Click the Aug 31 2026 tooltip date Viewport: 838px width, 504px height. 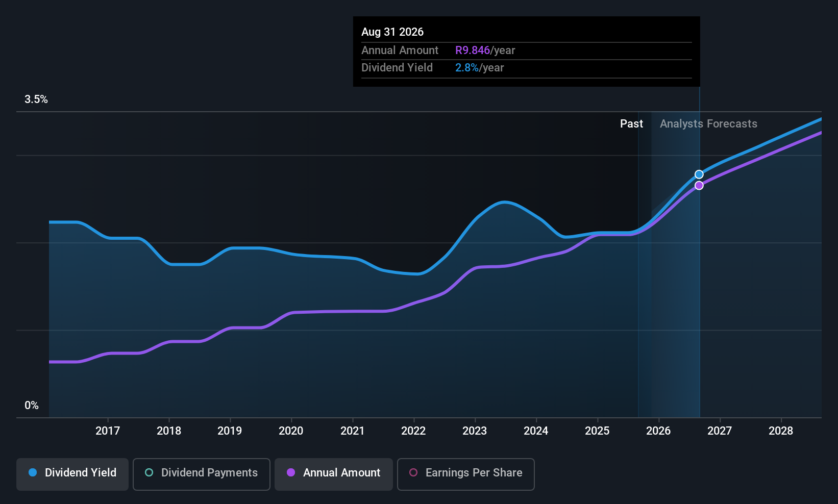click(392, 32)
